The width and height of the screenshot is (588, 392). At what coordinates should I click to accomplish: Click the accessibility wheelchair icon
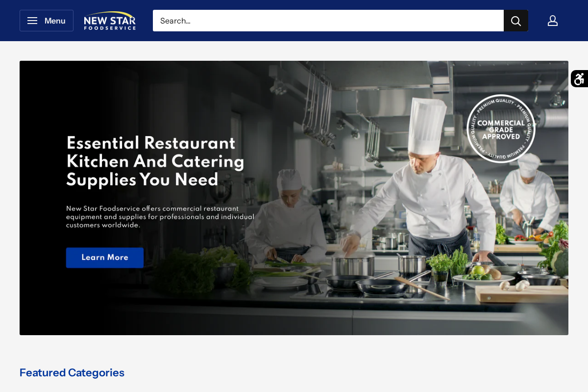coord(580,79)
